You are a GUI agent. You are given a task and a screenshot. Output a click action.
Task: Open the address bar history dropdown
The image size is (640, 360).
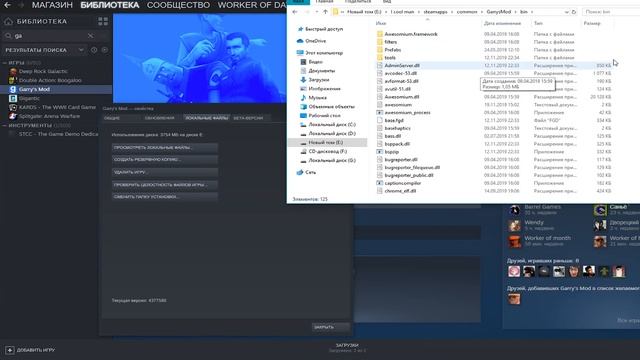click(566, 12)
